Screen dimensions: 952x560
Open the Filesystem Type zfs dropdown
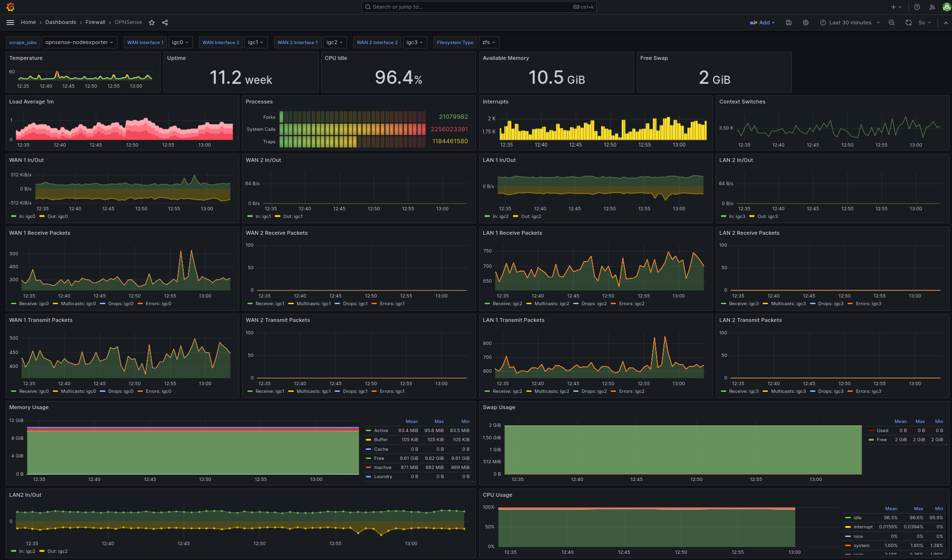click(489, 43)
